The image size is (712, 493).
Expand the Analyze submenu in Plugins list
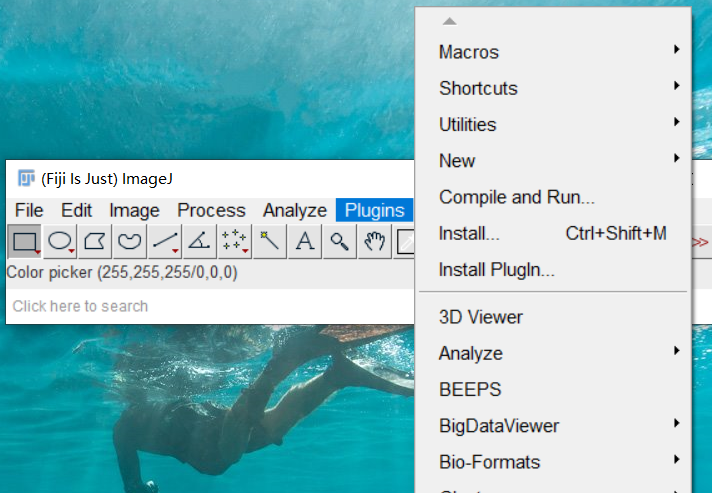553,353
